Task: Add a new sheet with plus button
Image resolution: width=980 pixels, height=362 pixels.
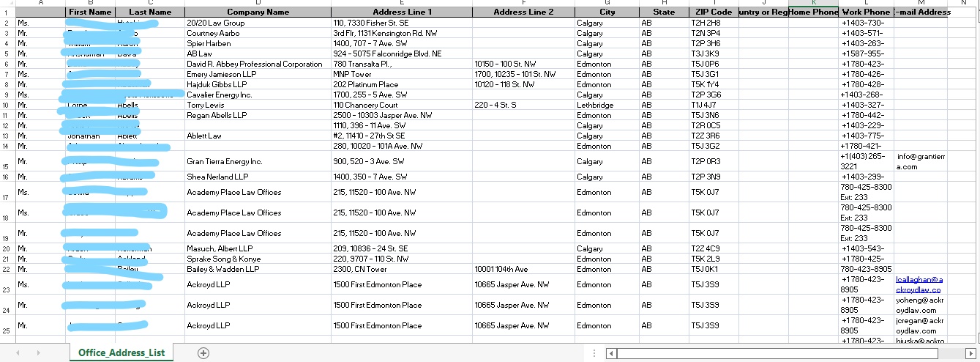Action: click(x=203, y=352)
